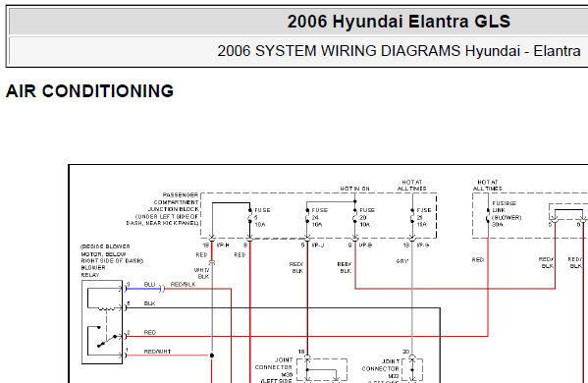This screenshot has width=588, height=383.
Task: Click the 'HOT IN ON' label
Action: coord(354,189)
